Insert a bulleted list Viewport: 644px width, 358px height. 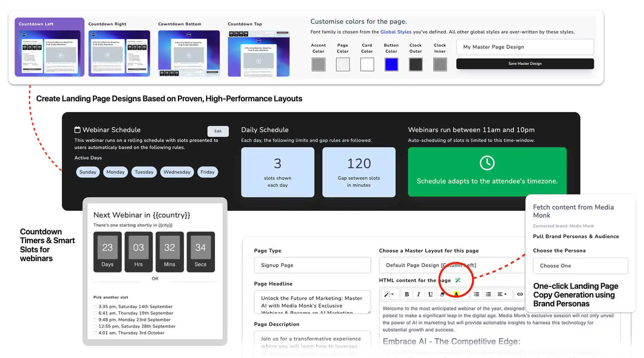pyautogui.click(x=476, y=294)
